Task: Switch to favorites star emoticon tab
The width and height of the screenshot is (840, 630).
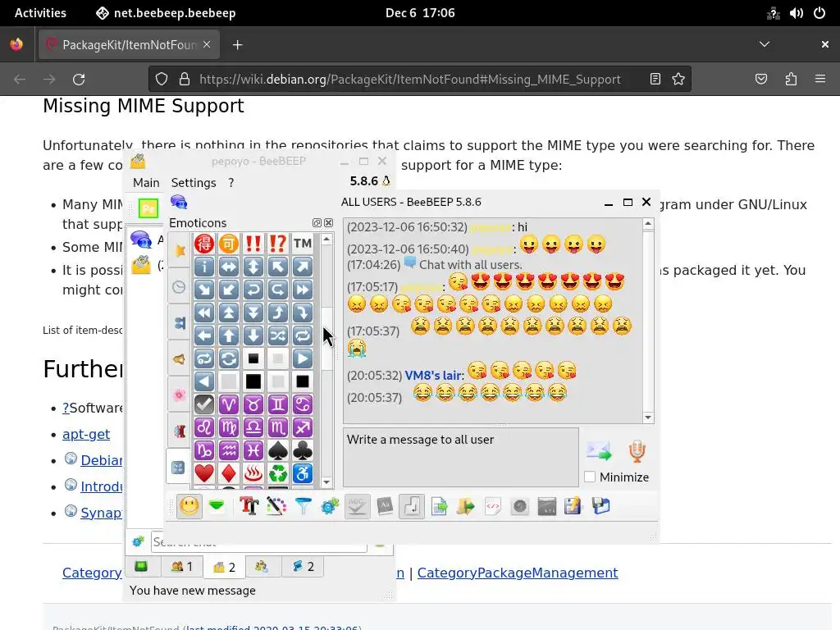Action: click(179, 250)
